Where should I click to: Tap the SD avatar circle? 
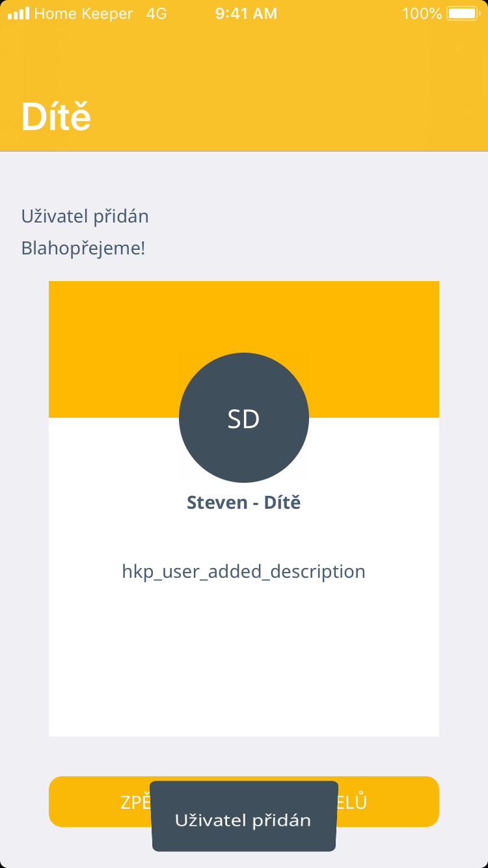point(244,418)
